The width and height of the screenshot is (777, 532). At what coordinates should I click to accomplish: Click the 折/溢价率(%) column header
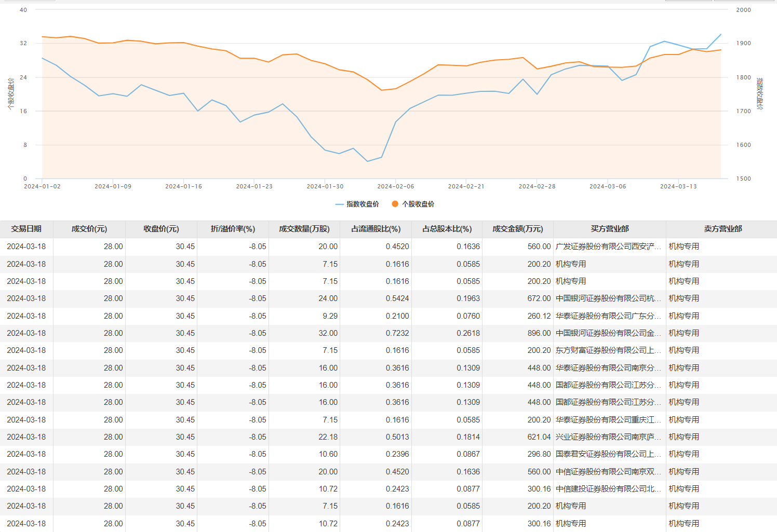[x=233, y=229]
